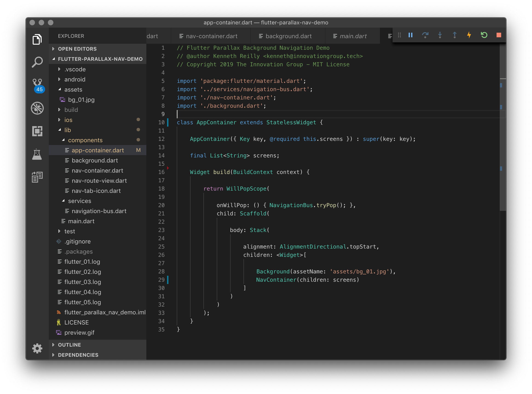Image resolution: width=532 pixels, height=394 pixels.
Task: Expand the OPEN EDITORS section
Action: 77,49
